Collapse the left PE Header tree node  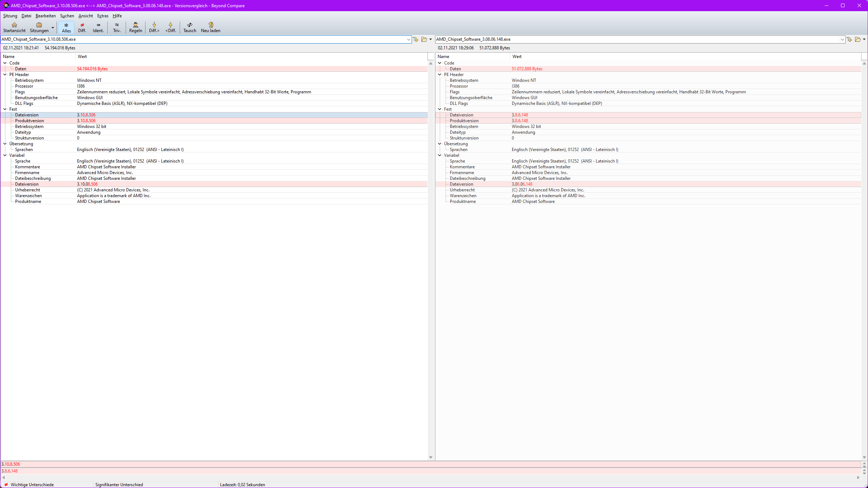pyautogui.click(x=5, y=75)
